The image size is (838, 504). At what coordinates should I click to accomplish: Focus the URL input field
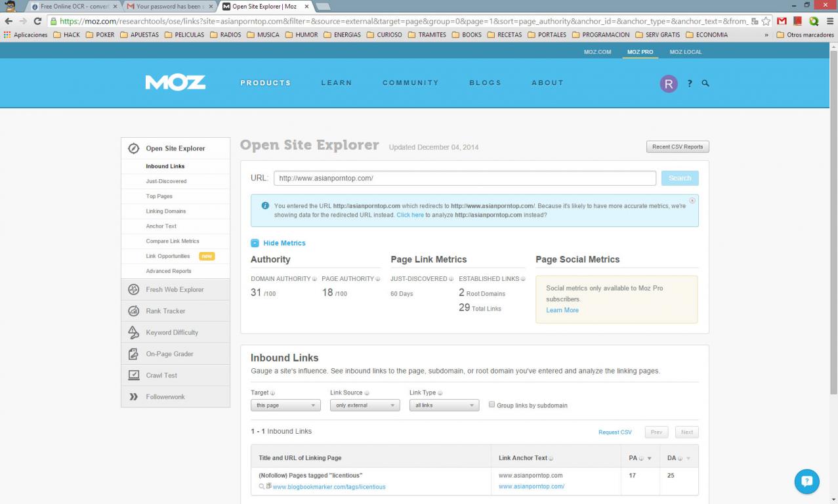click(465, 178)
